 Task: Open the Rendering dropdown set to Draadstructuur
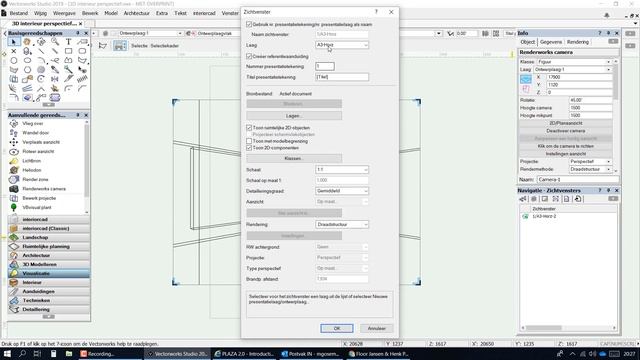[342, 224]
